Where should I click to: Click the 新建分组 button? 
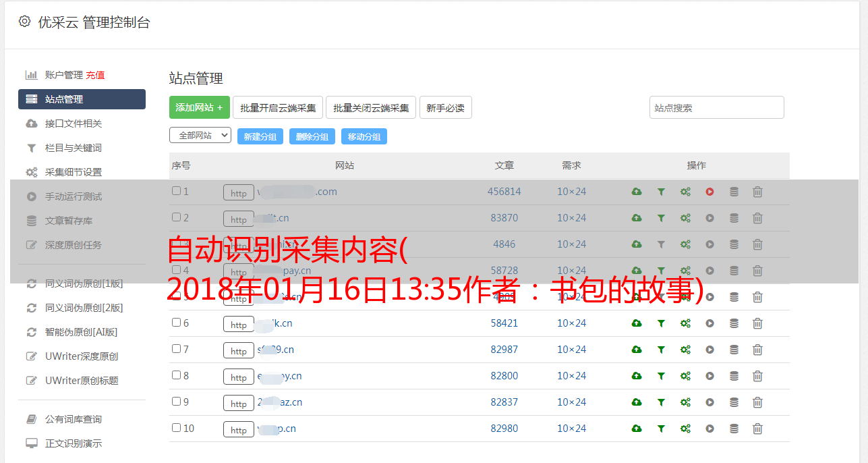[260, 136]
